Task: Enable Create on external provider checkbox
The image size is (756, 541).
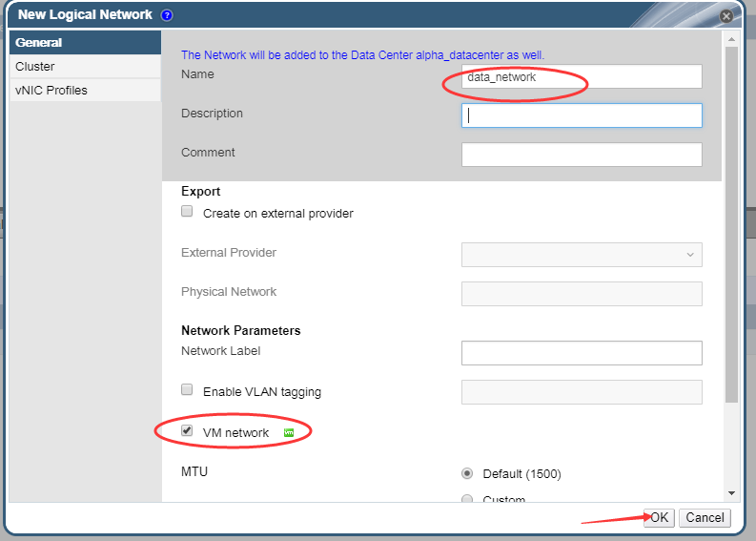Action: (x=187, y=212)
